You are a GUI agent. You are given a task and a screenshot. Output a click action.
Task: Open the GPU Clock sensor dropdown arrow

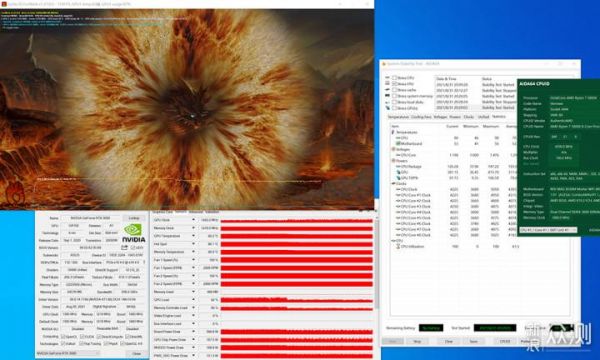coord(193,220)
